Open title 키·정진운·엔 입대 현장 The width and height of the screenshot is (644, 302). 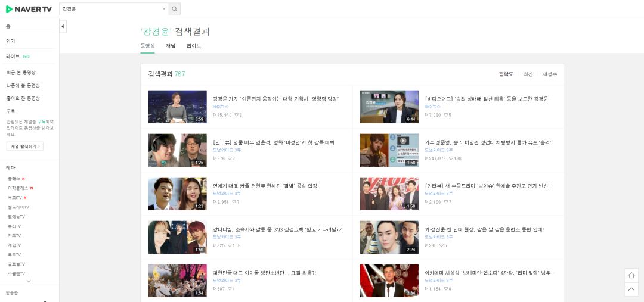pyautogui.click(x=484, y=229)
